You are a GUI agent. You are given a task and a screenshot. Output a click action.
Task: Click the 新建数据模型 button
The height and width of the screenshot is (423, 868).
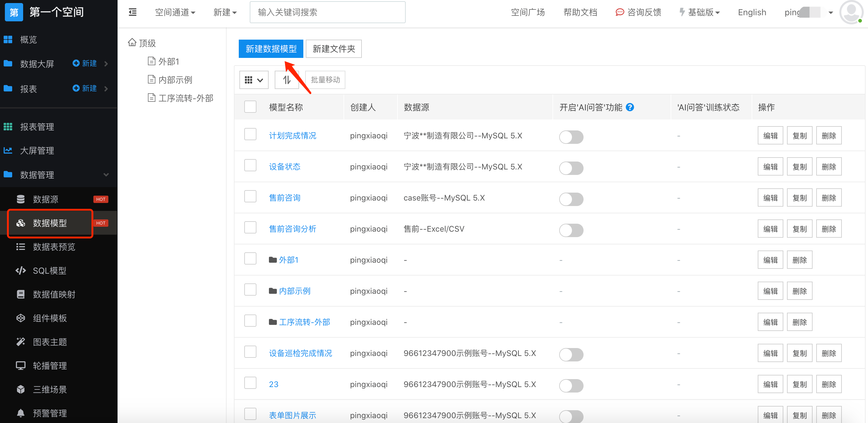click(x=270, y=48)
